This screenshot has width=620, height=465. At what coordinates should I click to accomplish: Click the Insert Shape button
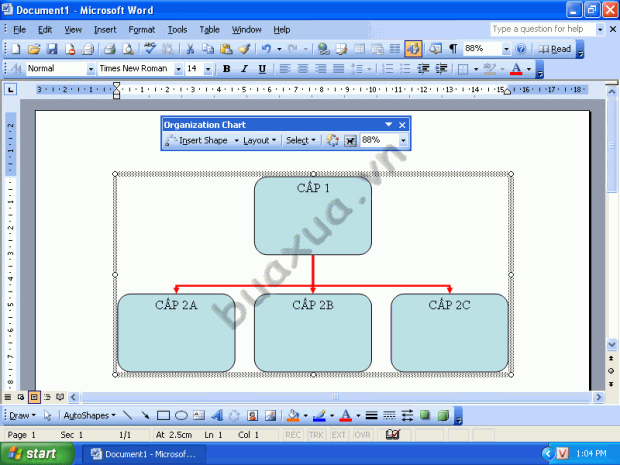tap(197, 140)
